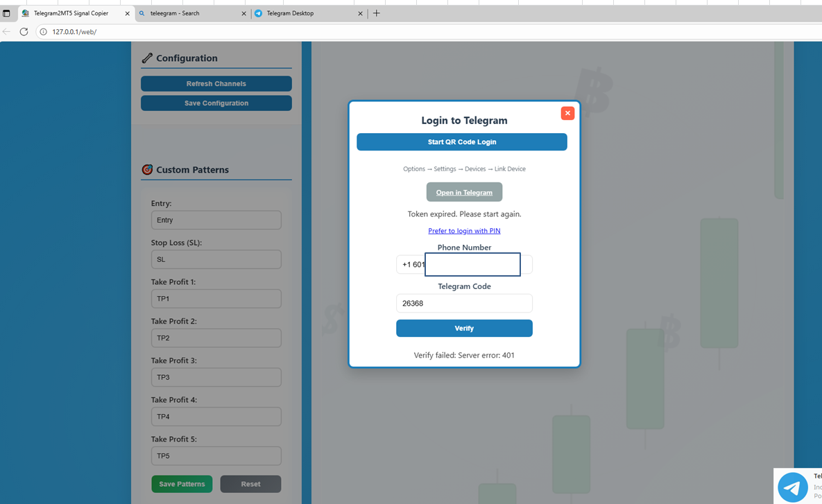Click the Reset patterns button
The height and width of the screenshot is (504, 822).
[x=250, y=484]
